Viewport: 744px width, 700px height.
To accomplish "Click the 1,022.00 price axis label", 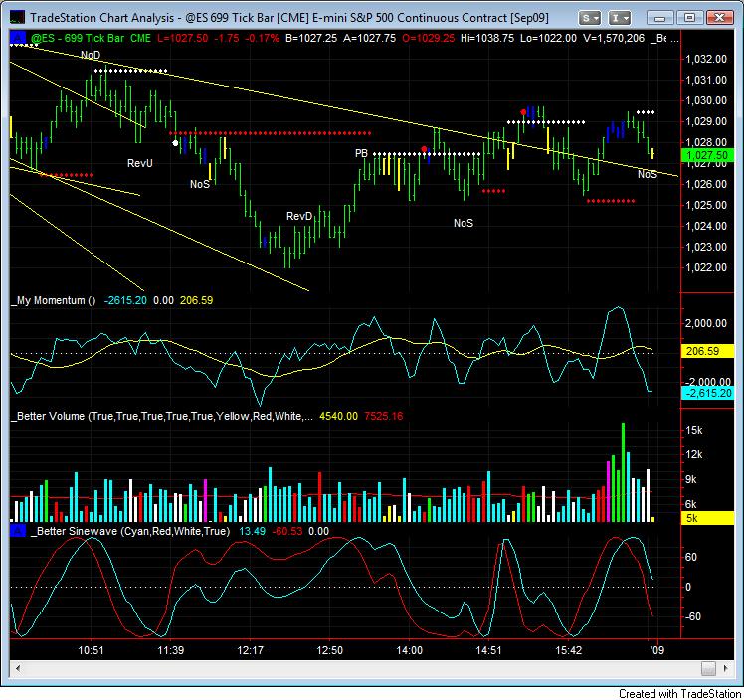I will point(706,267).
